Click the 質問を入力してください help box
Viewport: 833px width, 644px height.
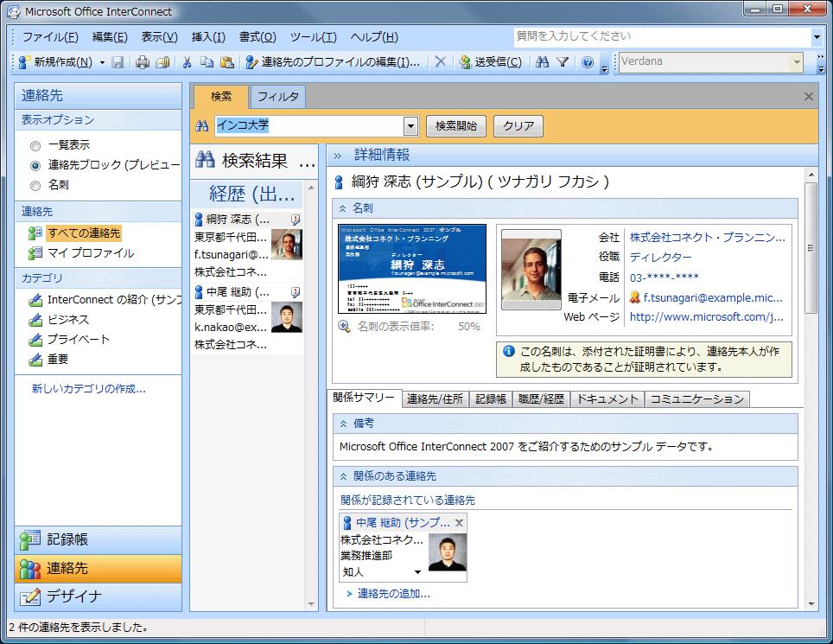663,37
